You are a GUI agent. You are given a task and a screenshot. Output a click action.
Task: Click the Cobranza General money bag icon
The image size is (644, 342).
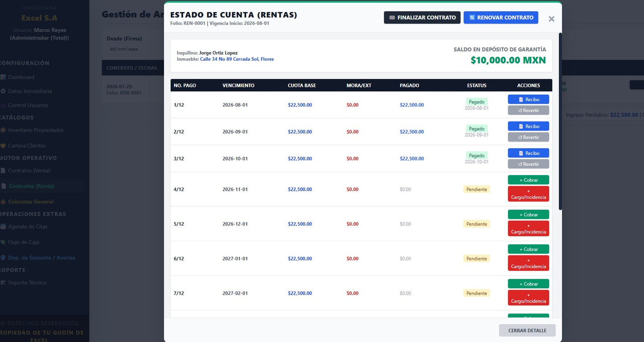(3, 202)
